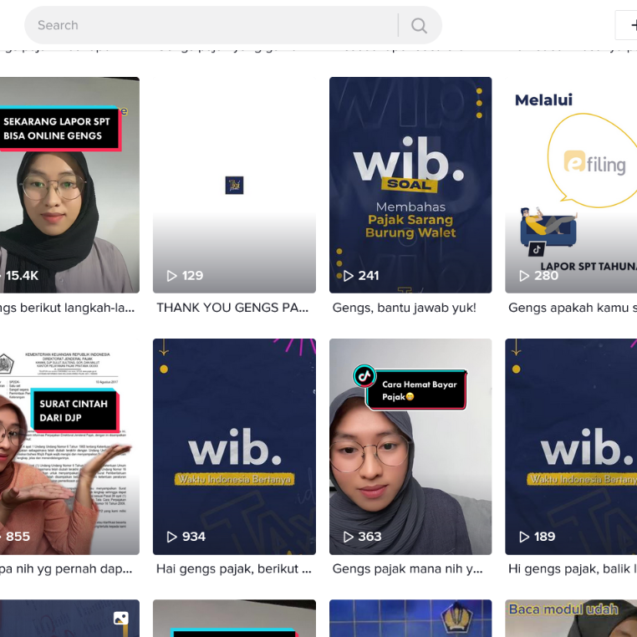Click the photo-post image icon on bottom-row thumbnail
This screenshot has width=637, height=637.
tap(121, 618)
